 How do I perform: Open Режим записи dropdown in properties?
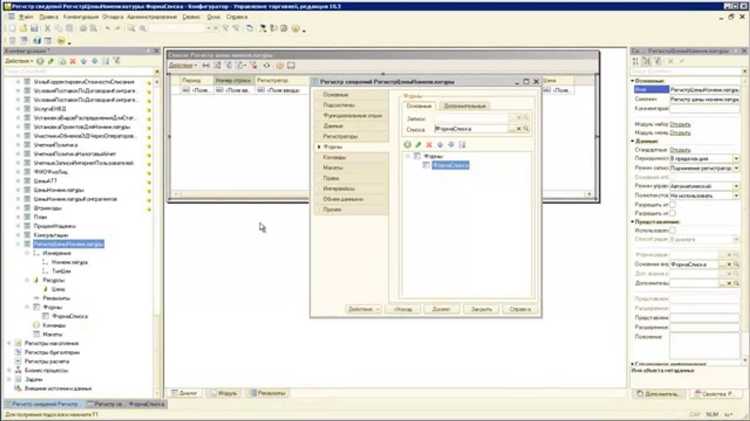736,168
